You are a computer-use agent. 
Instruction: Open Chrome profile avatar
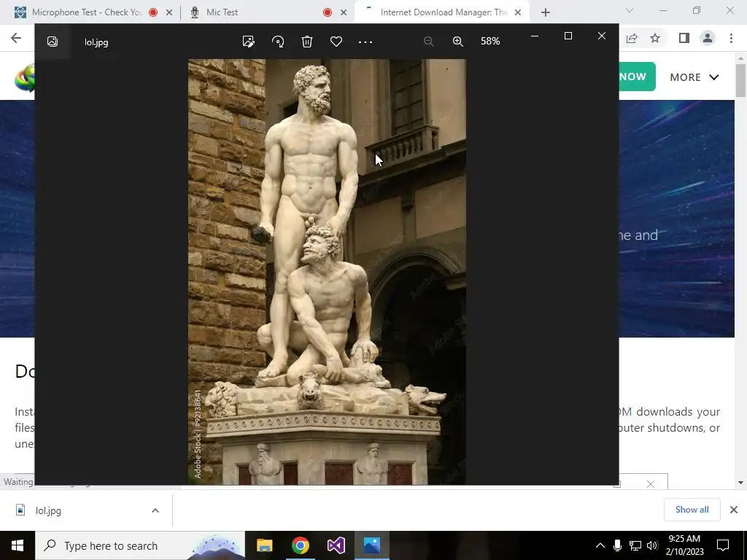[x=708, y=38]
